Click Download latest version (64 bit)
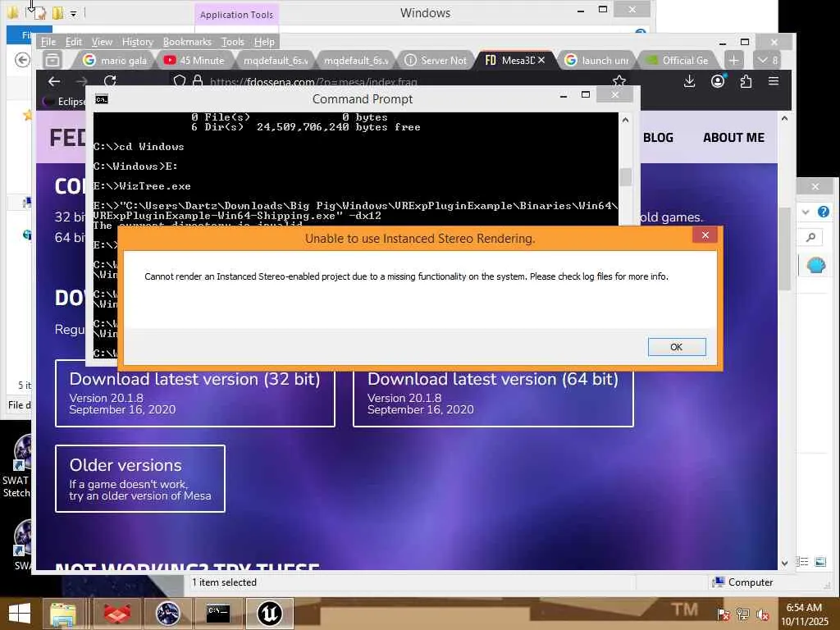This screenshot has height=630, width=840. 493,393
